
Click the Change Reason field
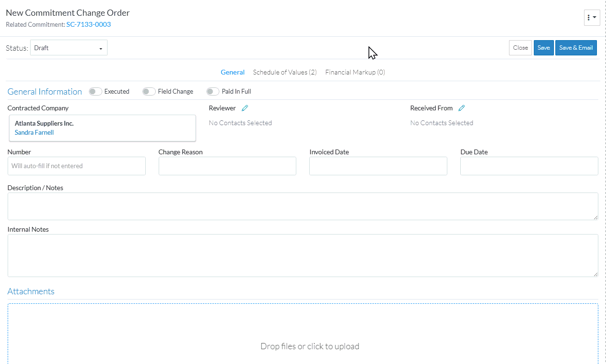[x=227, y=166]
